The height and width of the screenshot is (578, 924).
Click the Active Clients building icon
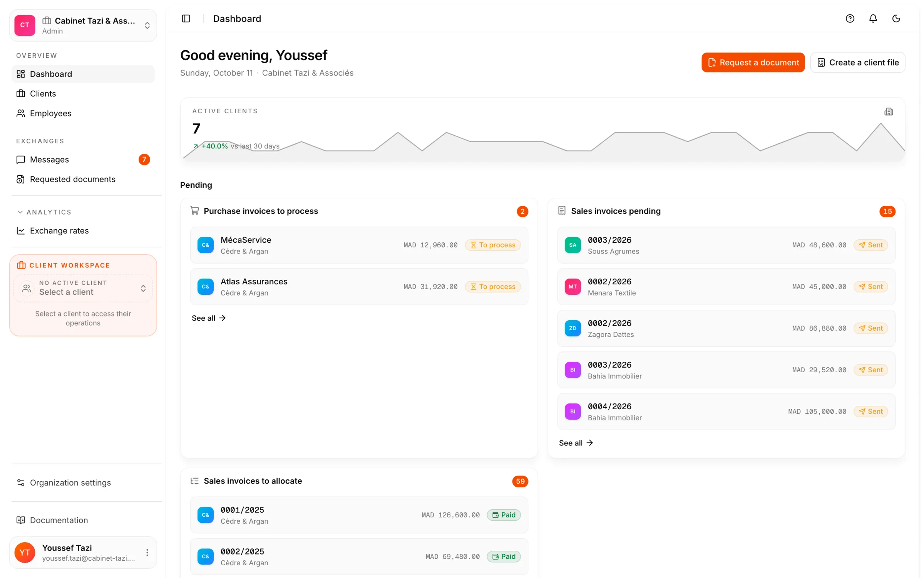tap(889, 112)
